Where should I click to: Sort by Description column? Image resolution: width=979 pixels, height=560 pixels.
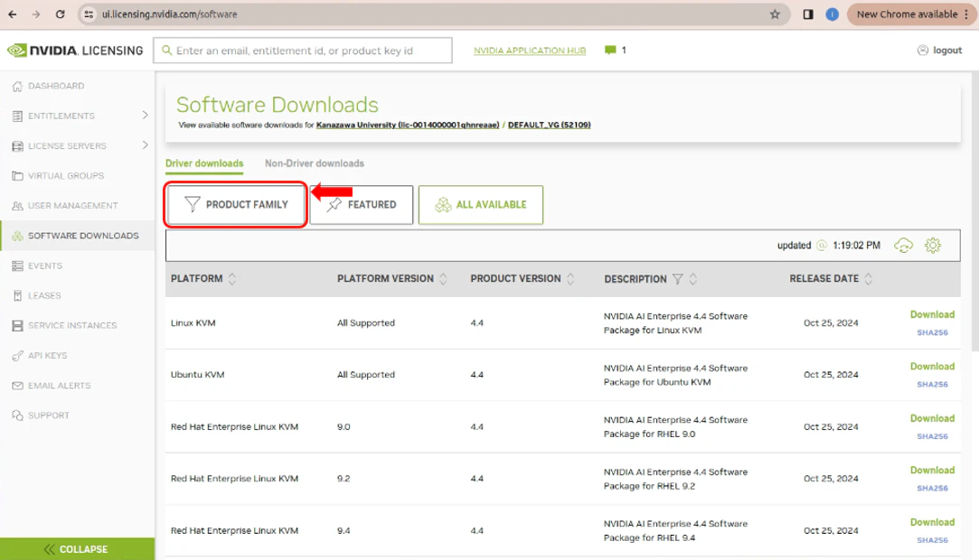pos(693,279)
